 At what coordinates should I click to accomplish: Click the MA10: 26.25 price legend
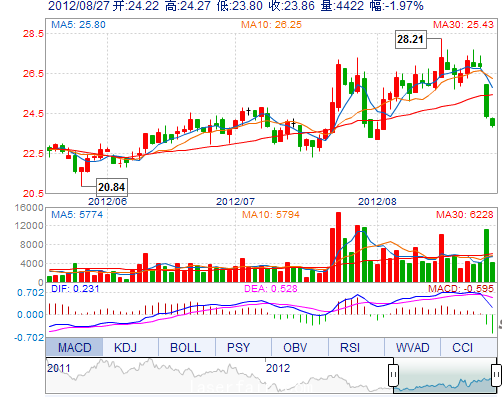[271, 25]
